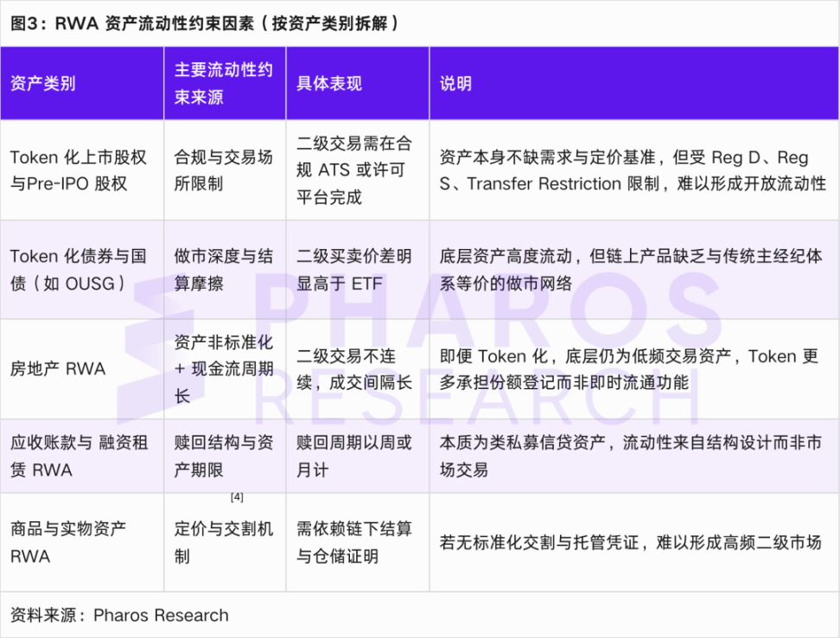The image size is (840, 638).
Task: Select the '应收账款与 融资租赁 RWA' cell
Action: click(x=79, y=456)
